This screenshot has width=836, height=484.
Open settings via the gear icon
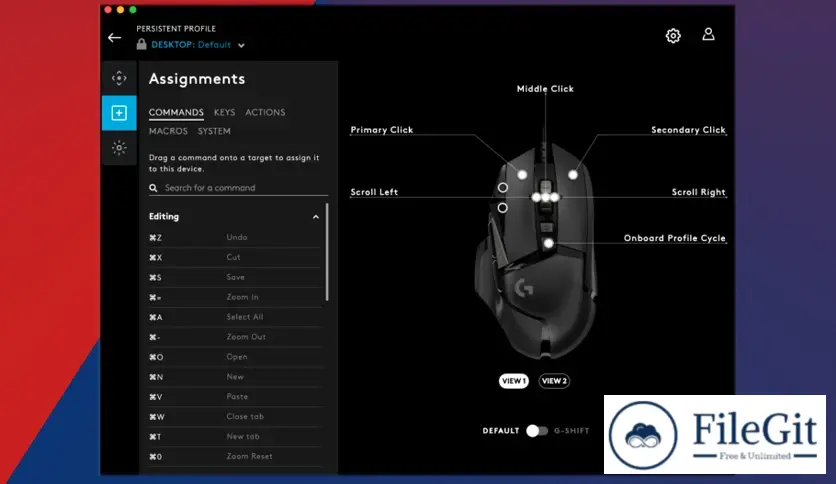673,36
